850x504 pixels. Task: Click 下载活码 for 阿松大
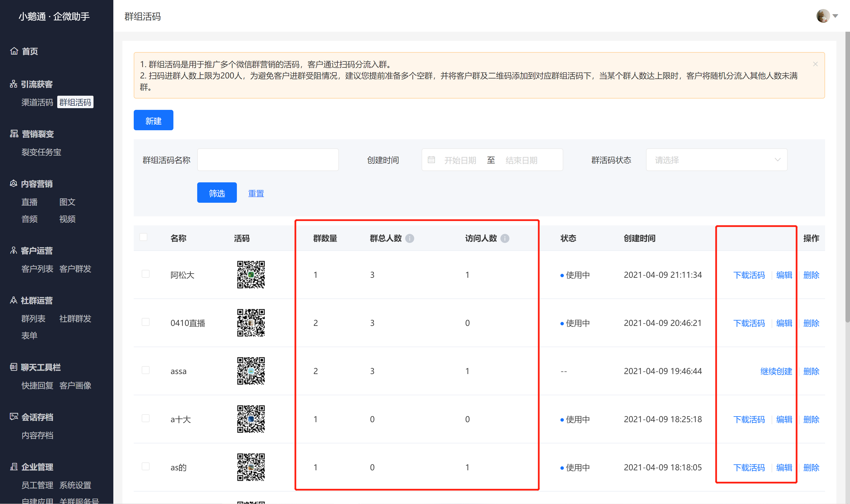coord(749,275)
